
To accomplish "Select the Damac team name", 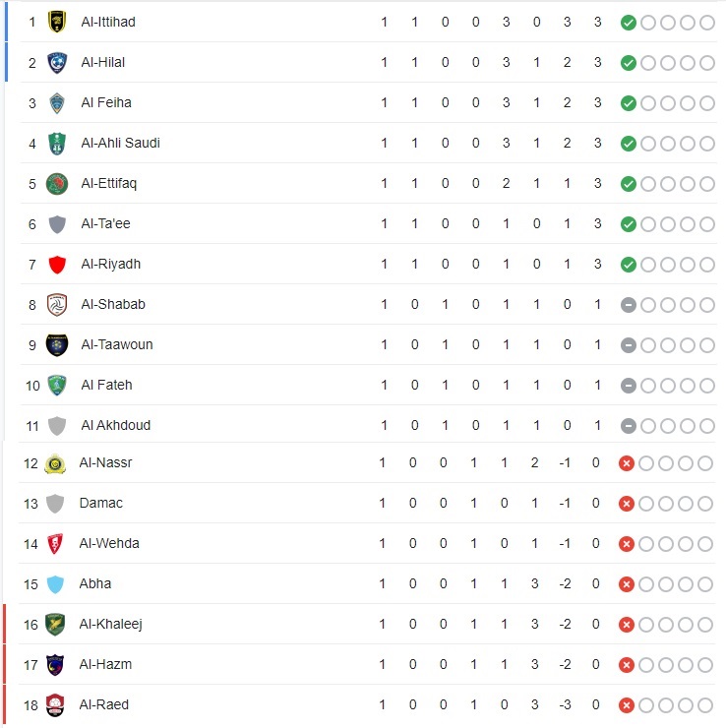I will (x=99, y=503).
